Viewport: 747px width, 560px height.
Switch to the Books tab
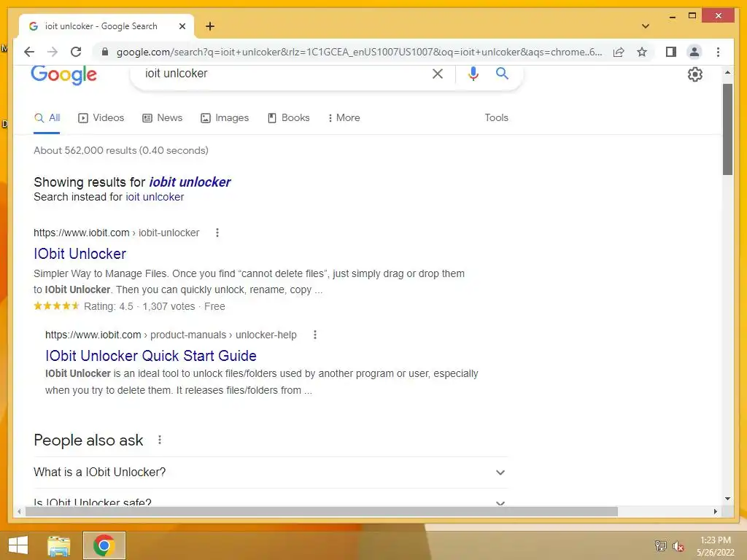point(289,117)
